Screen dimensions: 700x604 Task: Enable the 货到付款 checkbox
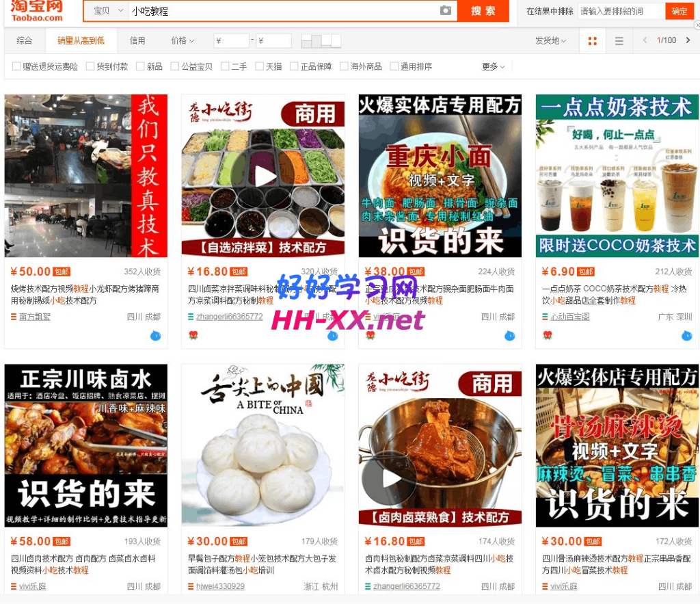tap(90, 66)
